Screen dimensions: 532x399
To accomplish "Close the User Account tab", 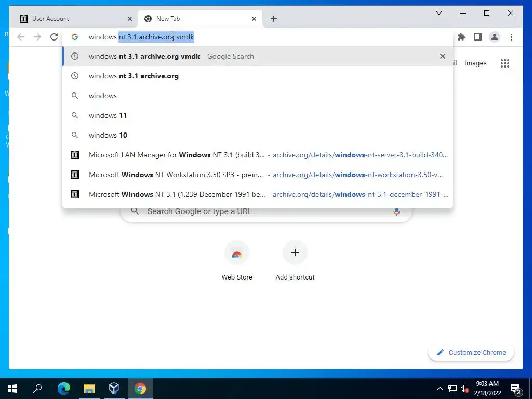I will coord(129,19).
